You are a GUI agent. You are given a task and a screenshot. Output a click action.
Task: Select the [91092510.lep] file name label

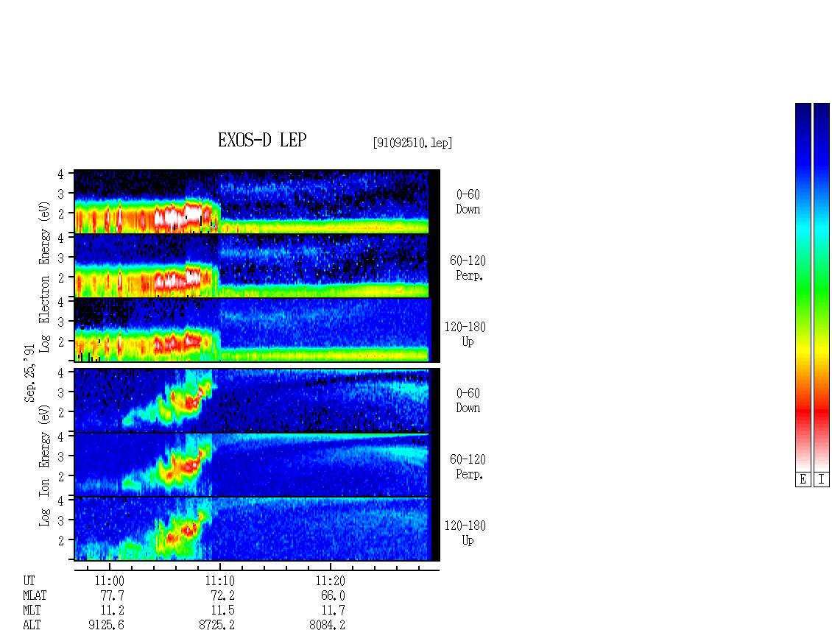tap(412, 143)
